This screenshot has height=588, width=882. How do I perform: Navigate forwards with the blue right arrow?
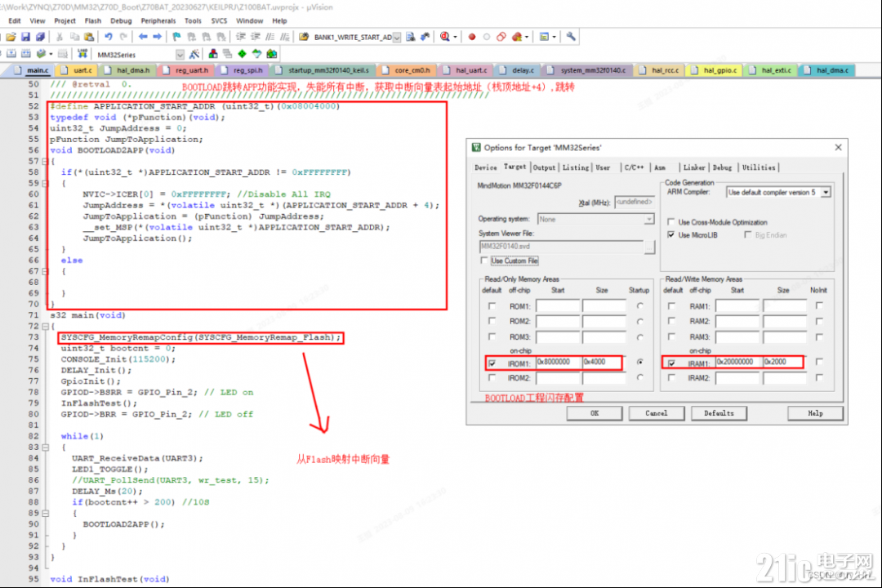tap(158, 37)
